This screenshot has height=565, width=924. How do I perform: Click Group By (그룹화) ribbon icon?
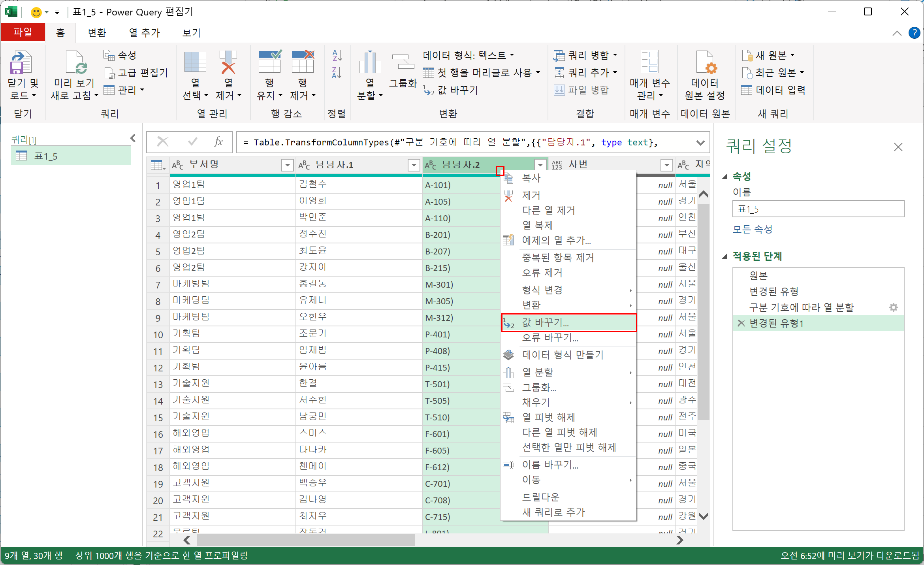click(x=403, y=62)
